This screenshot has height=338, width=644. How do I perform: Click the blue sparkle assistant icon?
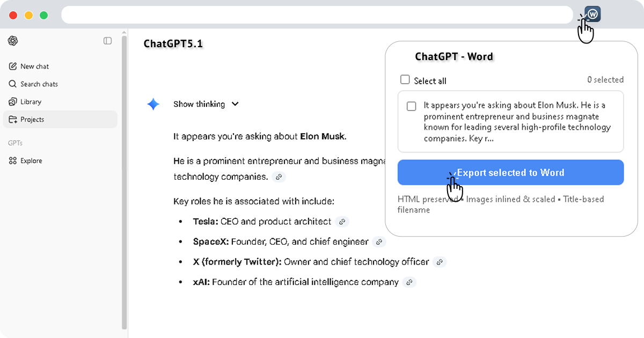click(x=153, y=104)
